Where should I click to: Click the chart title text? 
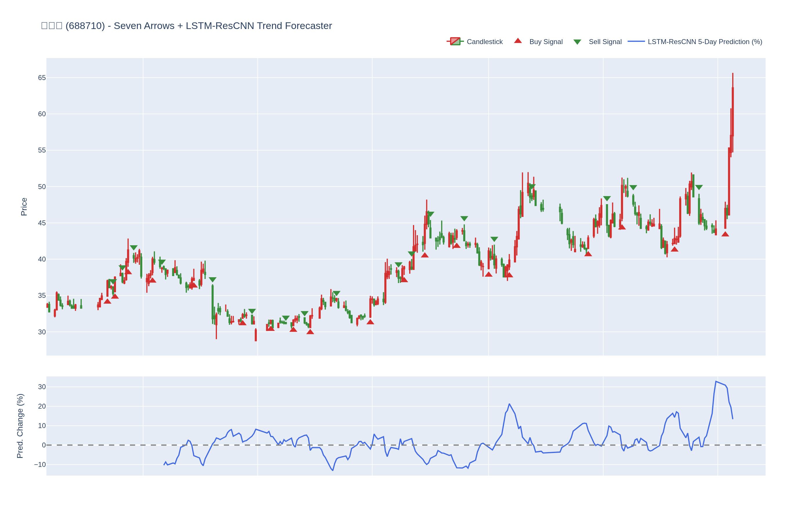tap(186, 26)
